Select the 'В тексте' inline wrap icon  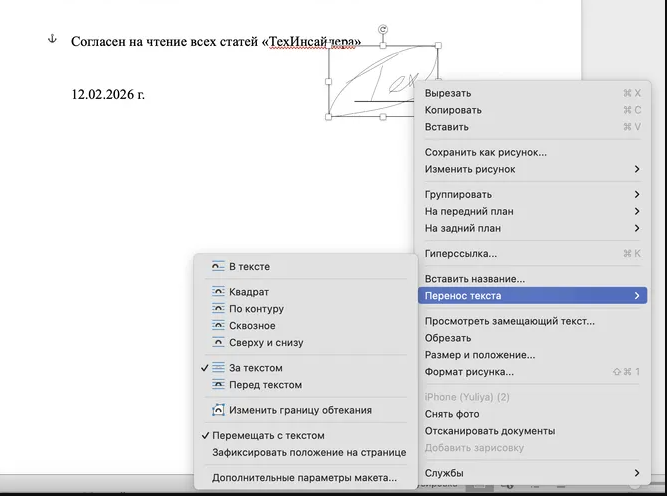[x=218, y=267]
